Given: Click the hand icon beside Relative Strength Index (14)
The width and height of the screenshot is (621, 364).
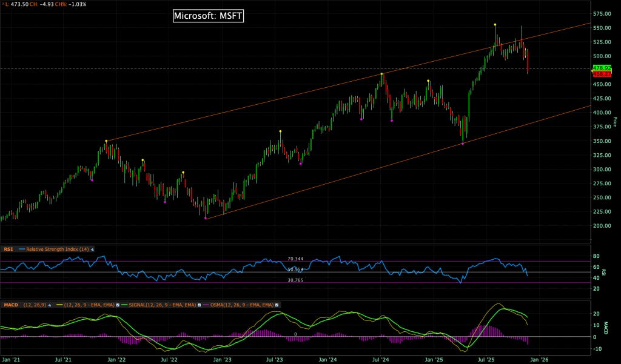Looking at the screenshot, I should (92, 248).
